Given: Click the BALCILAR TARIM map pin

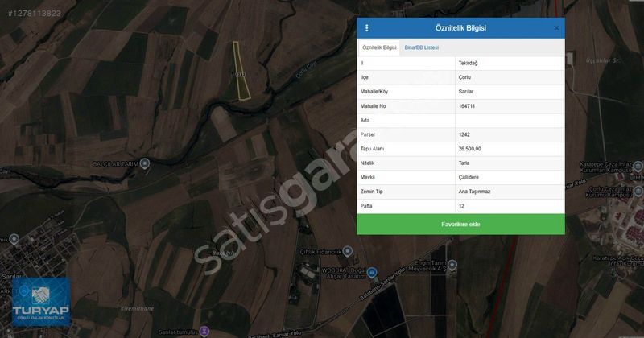Looking at the screenshot, I should coord(145,163).
